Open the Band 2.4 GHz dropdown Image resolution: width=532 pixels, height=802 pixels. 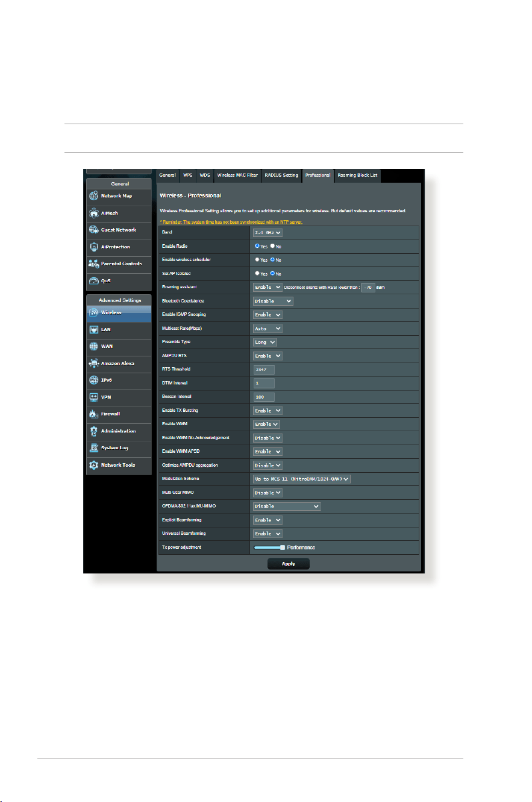[268, 232]
